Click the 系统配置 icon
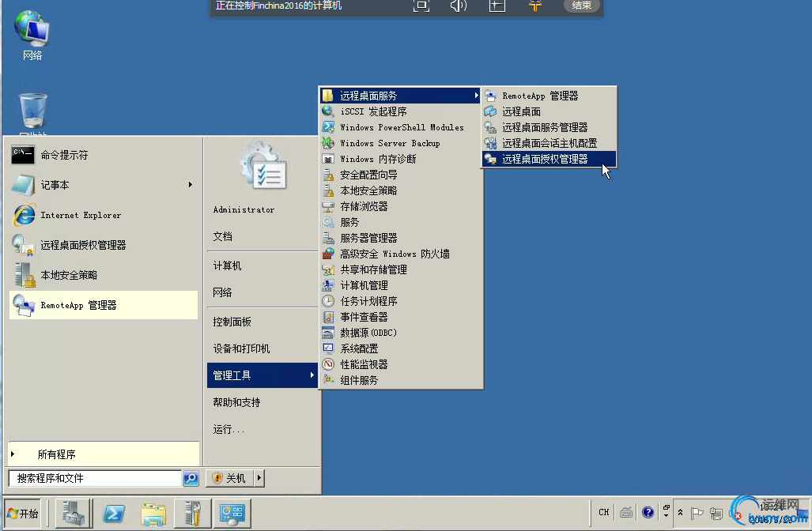The image size is (812, 531). 328,348
